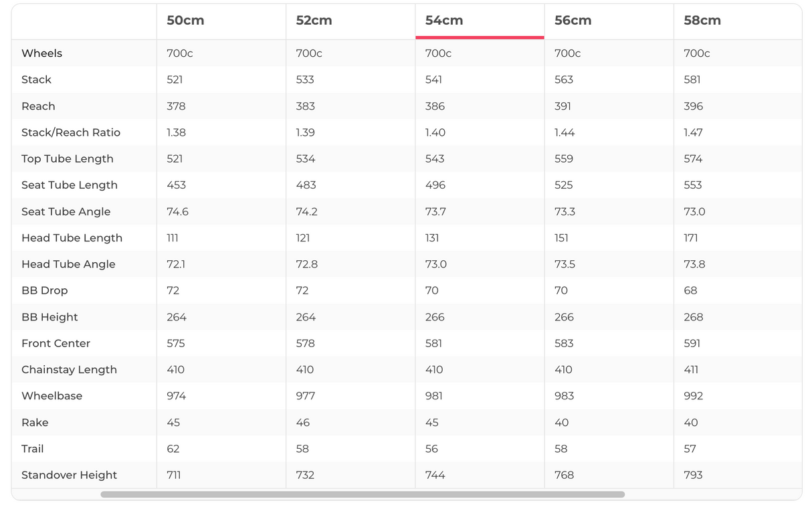Click the 50cm Reach value 378
The image size is (812, 509).
176,106
